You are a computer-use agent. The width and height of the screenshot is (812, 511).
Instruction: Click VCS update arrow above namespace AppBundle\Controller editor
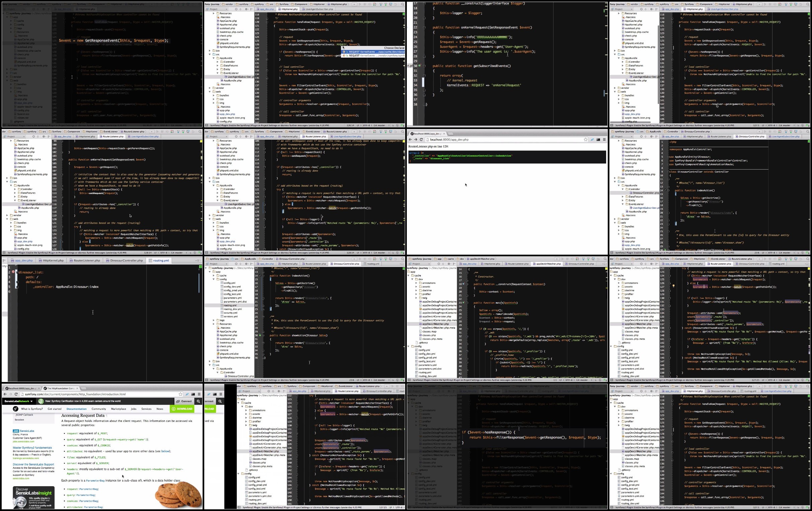click(x=786, y=132)
